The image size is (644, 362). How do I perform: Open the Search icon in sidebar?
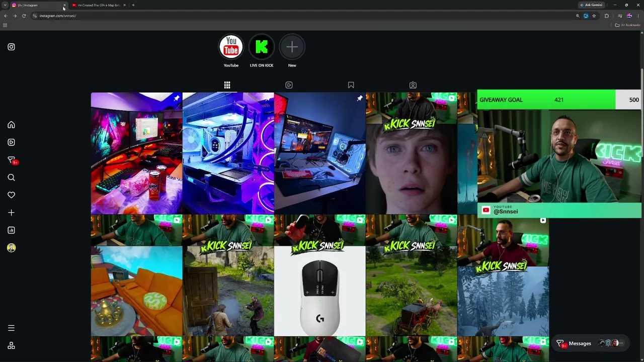tap(11, 177)
